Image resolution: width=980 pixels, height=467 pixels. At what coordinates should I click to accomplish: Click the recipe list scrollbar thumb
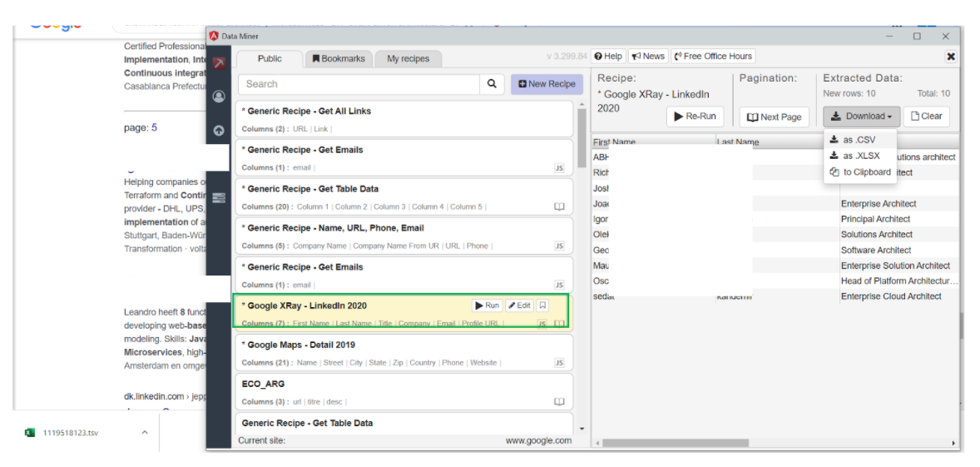tap(582, 138)
